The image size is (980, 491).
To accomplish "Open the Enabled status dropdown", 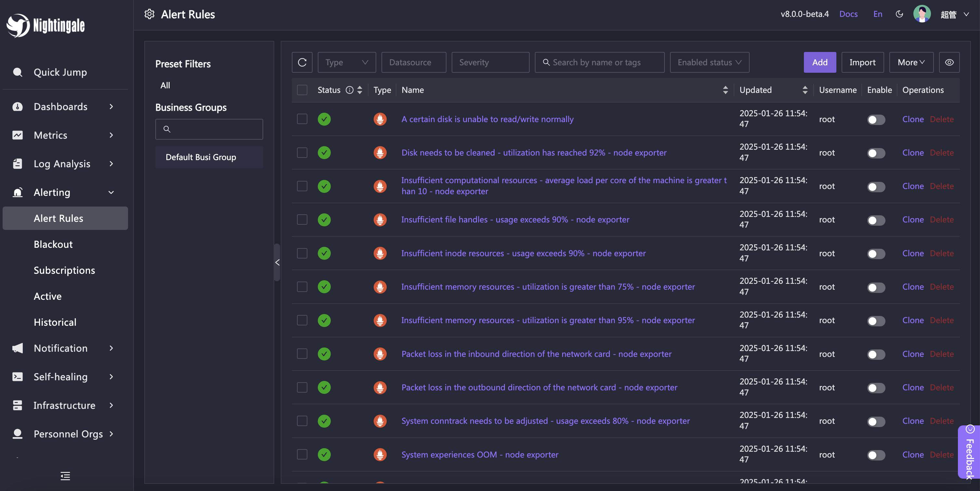I will (x=710, y=62).
